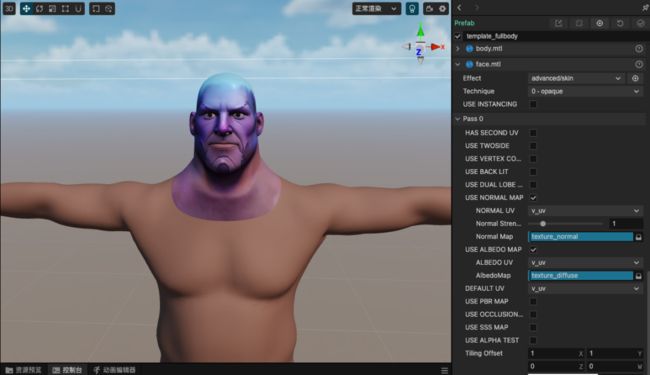Toggle scene lighting bulb icon
Viewport: 650px width, 375px height.
click(x=412, y=9)
